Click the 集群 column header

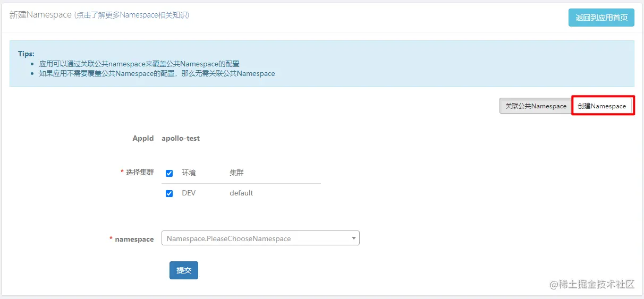tap(236, 173)
